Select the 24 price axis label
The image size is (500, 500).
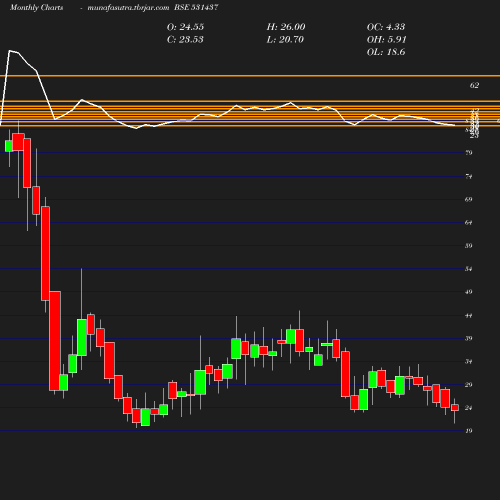pyautogui.click(x=469, y=408)
